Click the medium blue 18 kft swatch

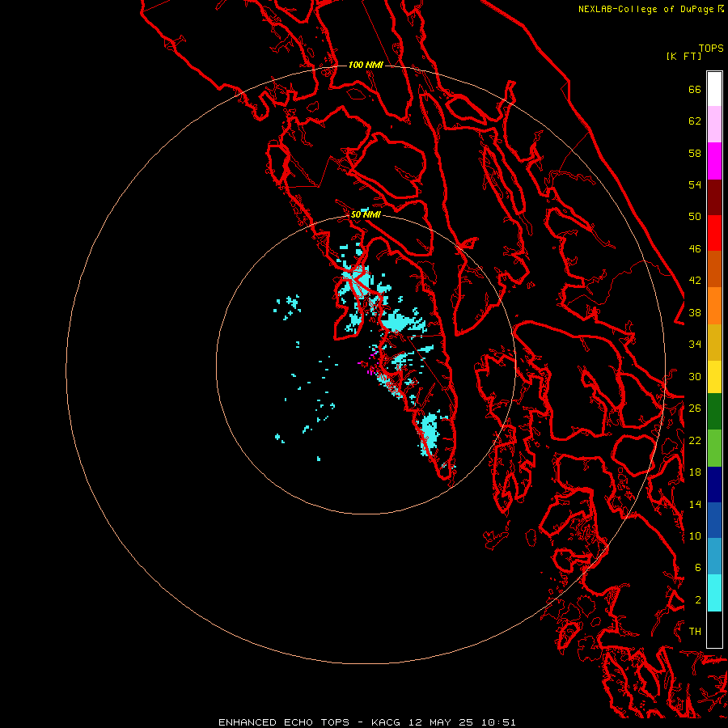pyautogui.click(x=714, y=520)
